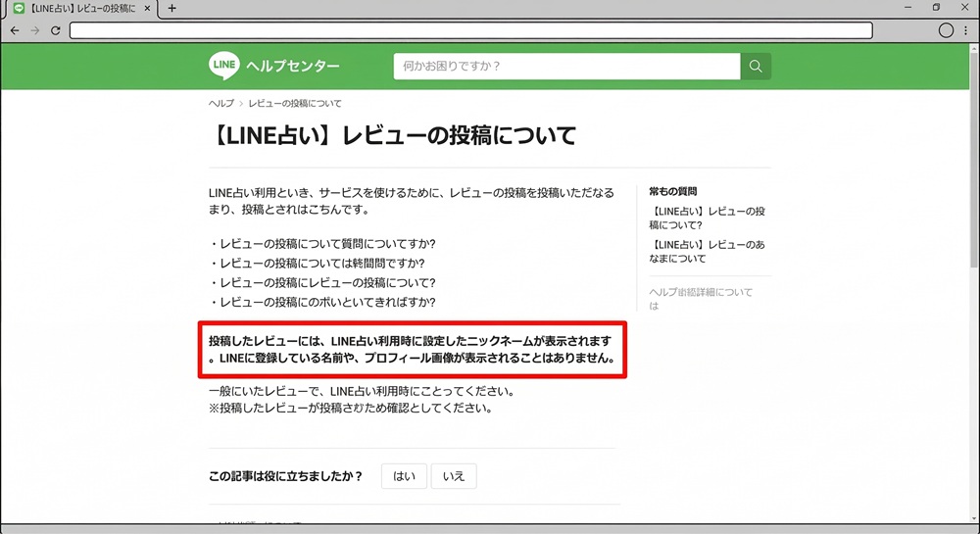The width and height of the screenshot is (980, 534).
Task: Click the vertical scrollbar thumb
Action: pyautogui.click(x=974, y=163)
